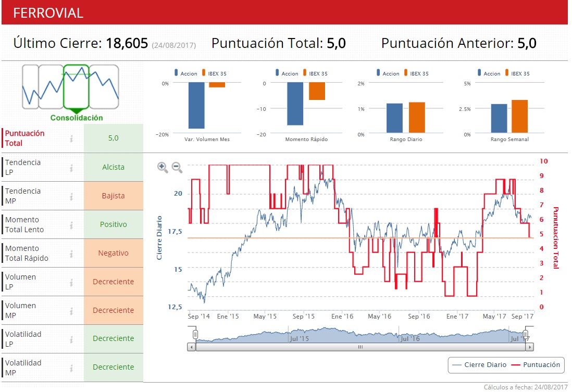Open info icon for Momento Total Lento

[71, 224]
